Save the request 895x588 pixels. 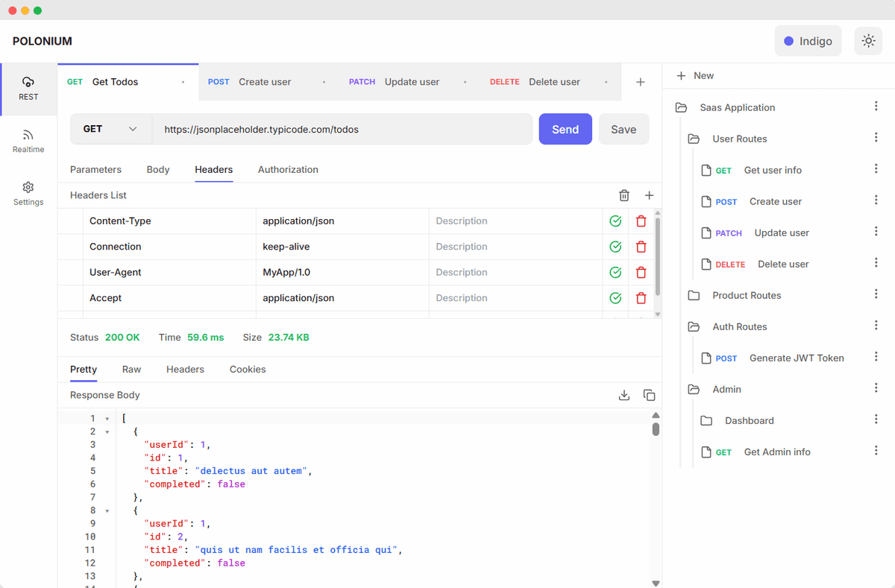[x=624, y=129]
